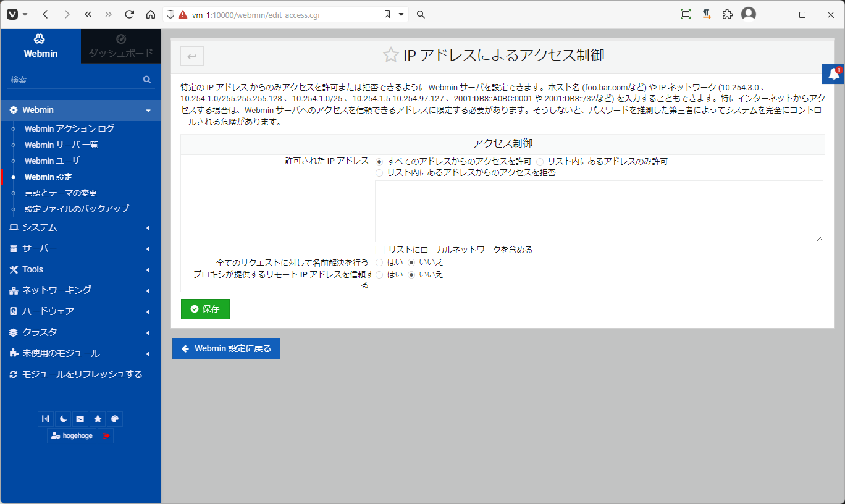Click the rewind history button

coord(88,14)
